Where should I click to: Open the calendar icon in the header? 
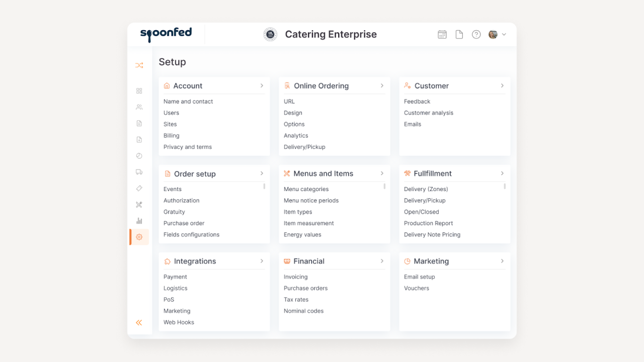tap(442, 35)
